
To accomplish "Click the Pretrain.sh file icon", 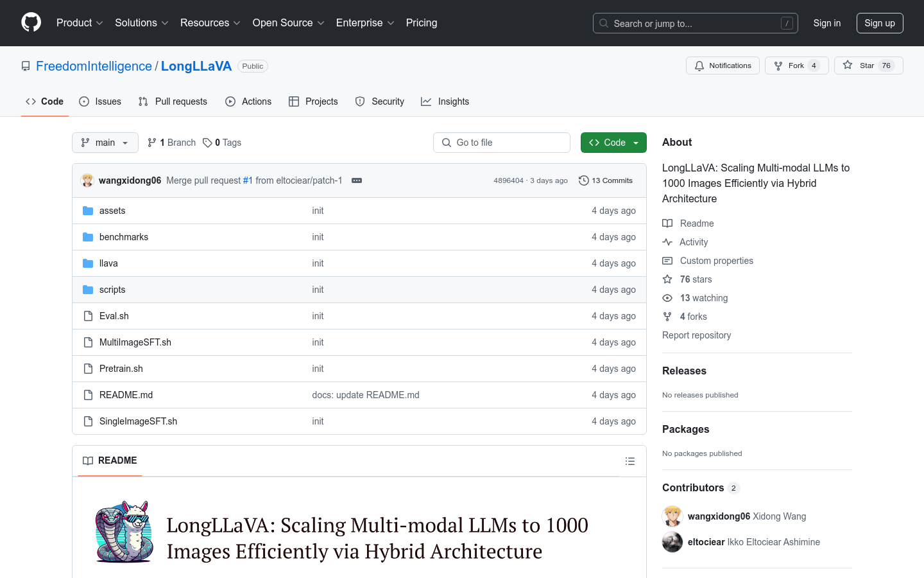I will click(88, 369).
